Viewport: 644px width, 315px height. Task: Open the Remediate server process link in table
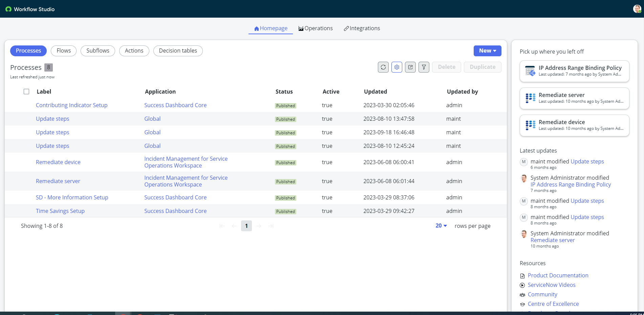point(58,181)
